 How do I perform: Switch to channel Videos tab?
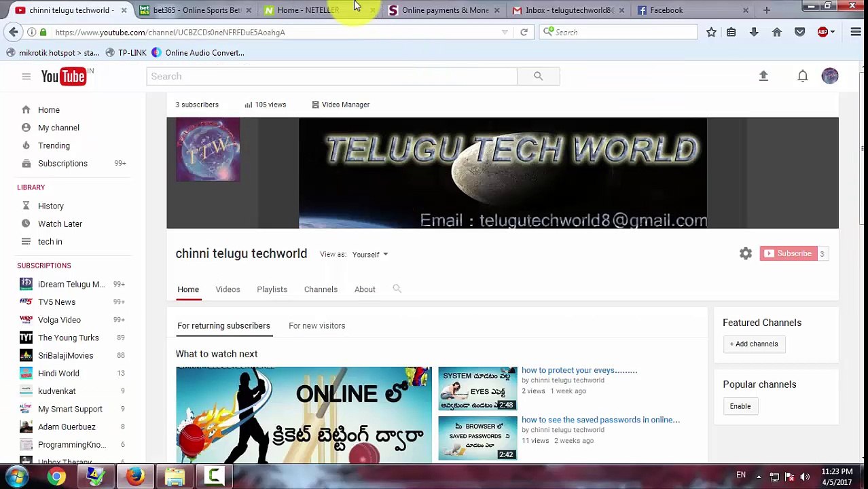click(x=228, y=289)
